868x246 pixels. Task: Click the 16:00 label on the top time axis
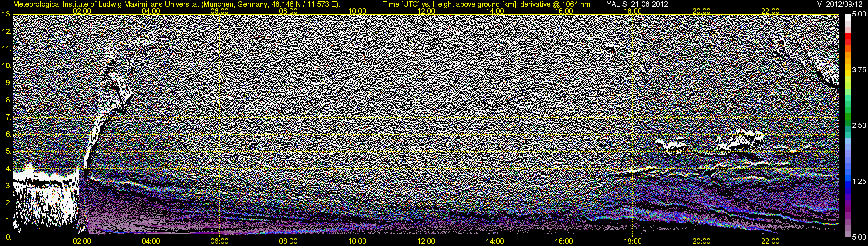(x=564, y=11)
